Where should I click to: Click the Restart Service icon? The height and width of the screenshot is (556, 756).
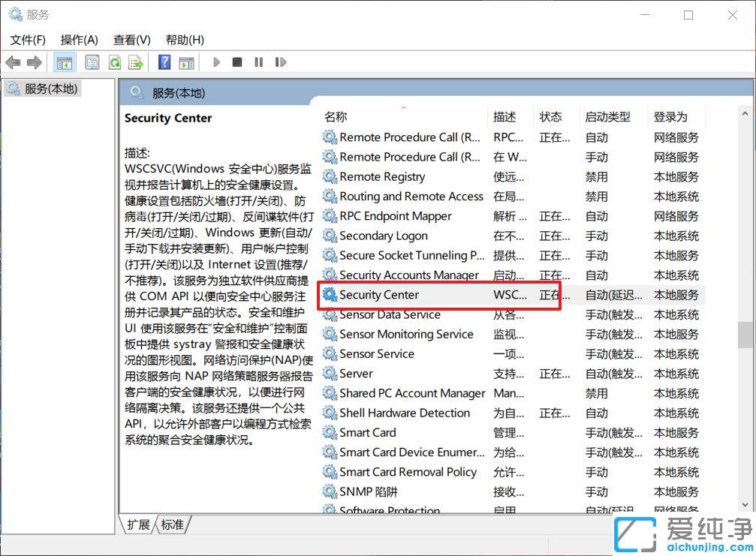pos(281,62)
